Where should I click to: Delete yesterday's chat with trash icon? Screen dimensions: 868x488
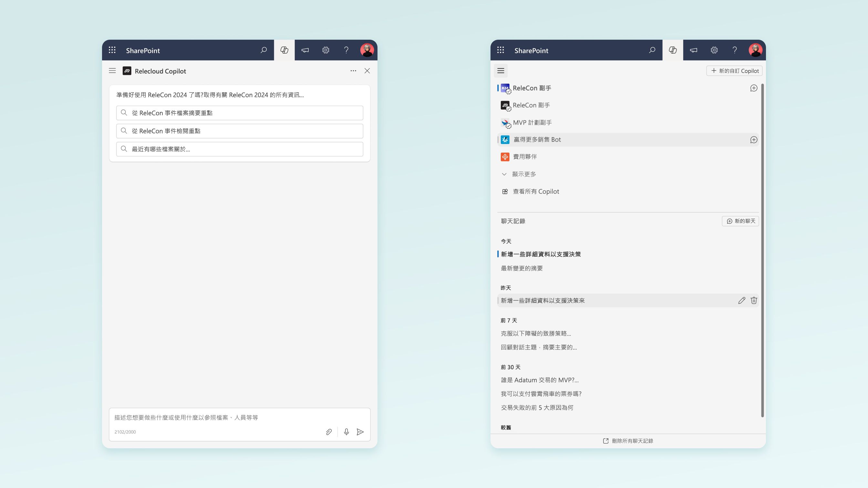tap(754, 300)
